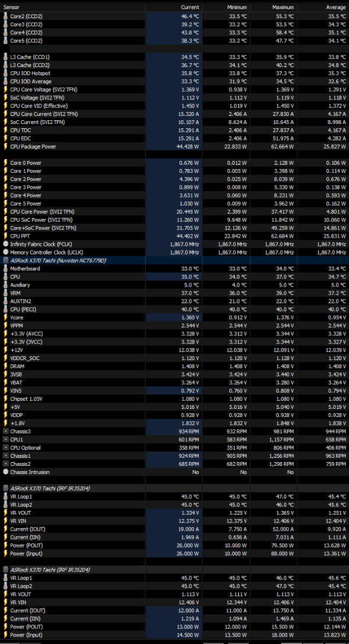The width and height of the screenshot is (349, 644).
Task: Click the CPU Package Power lightning icon
Action: pyautogui.click(x=6, y=147)
